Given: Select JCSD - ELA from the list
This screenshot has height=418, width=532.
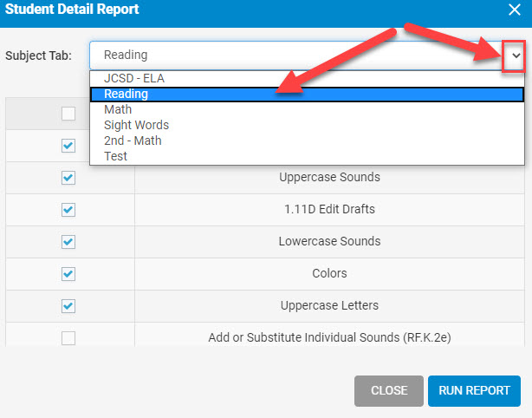Looking at the screenshot, I should pos(307,78).
